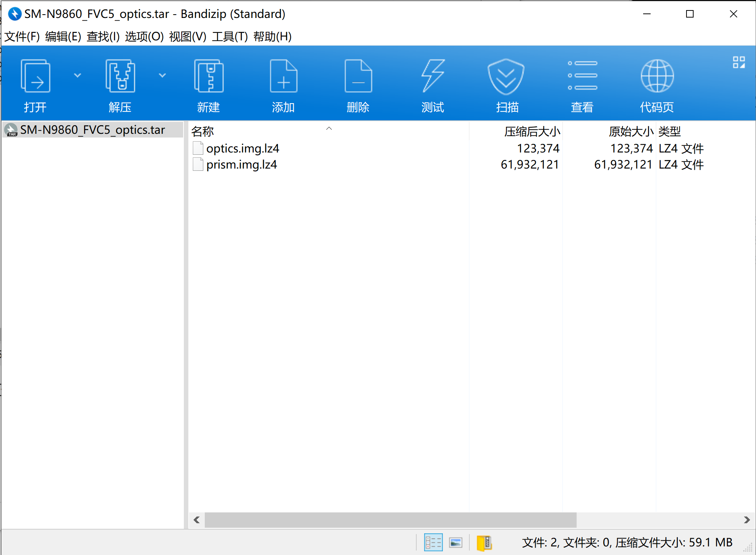This screenshot has width=756, height=555.
Task: Switch to image preview view in status bar
Action: point(456,542)
